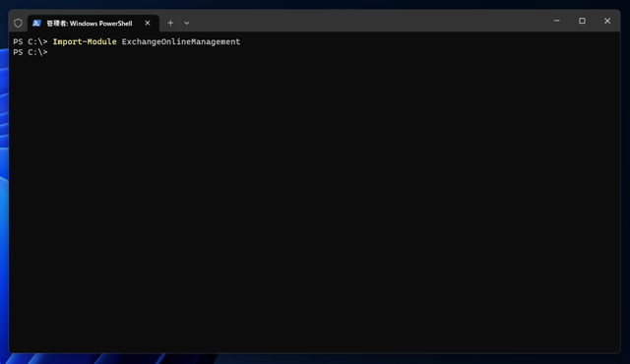Viewport: 630px width, 364px height.
Task: Click the Import-Module command text
Action: click(x=85, y=41)
